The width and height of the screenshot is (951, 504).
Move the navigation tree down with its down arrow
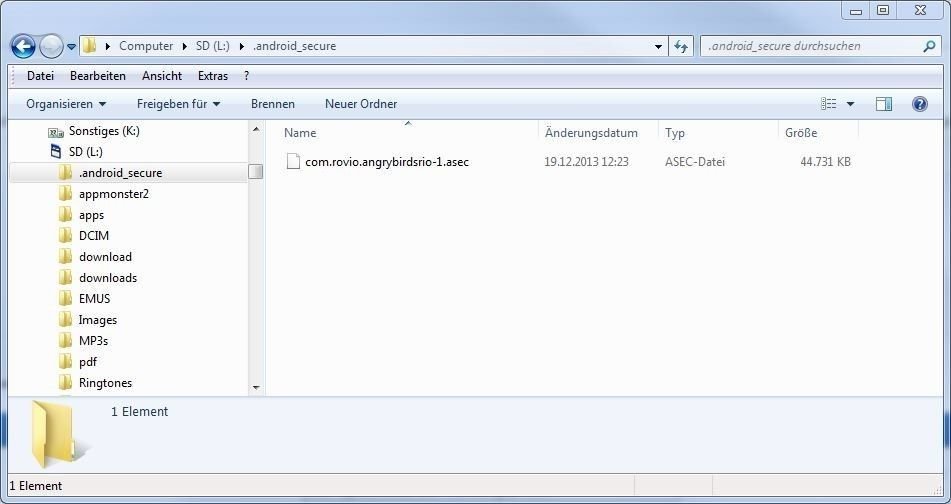coord(256,388)
